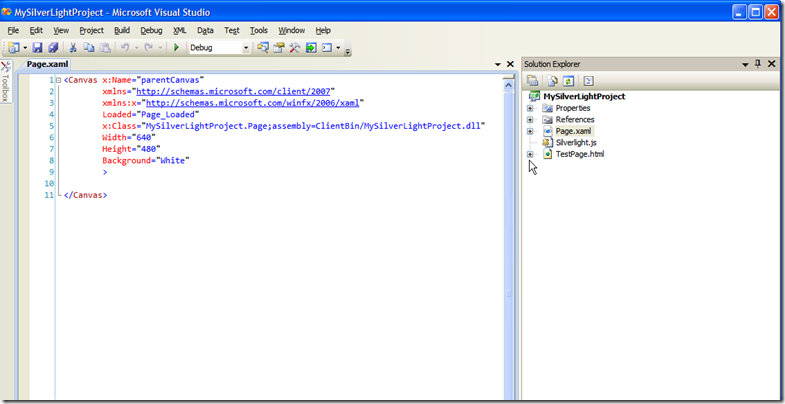
Task: Open the XML menu
Action: (x=180, y=31)
